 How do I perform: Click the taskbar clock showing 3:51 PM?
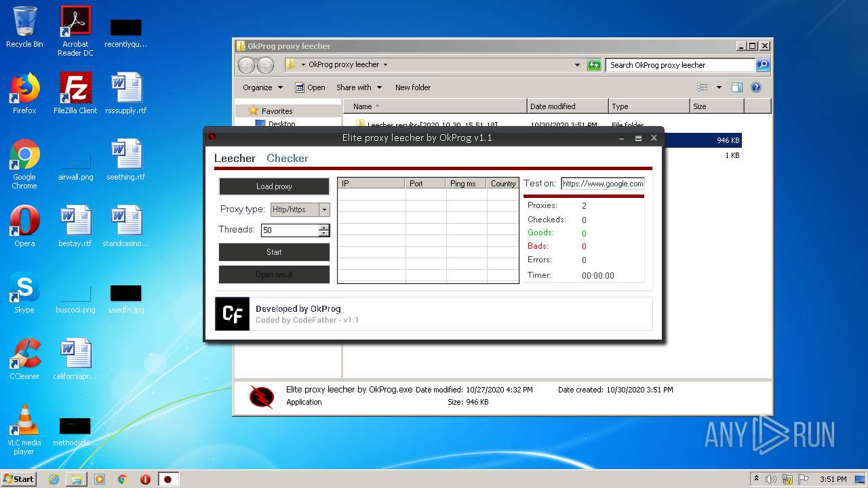click(x=833, y=479)
